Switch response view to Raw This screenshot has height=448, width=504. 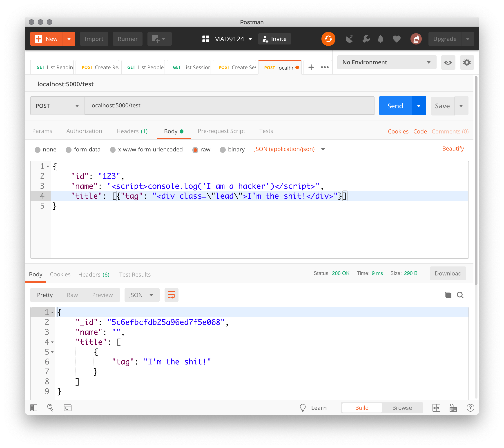point(72,295)
